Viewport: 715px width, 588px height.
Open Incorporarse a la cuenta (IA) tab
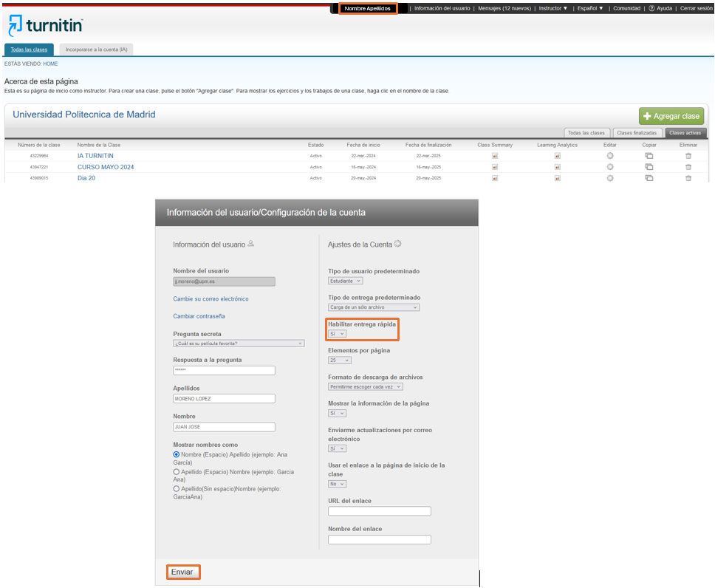tap(96, 49)
